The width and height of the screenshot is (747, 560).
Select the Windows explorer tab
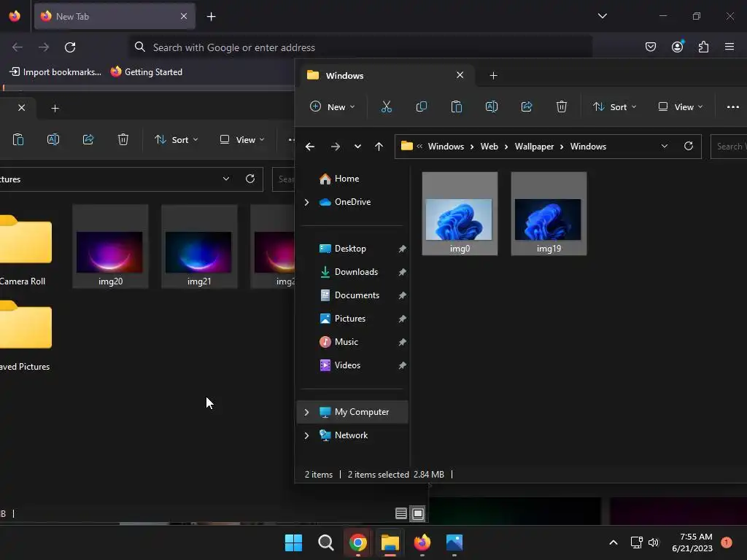pos(387,76)
